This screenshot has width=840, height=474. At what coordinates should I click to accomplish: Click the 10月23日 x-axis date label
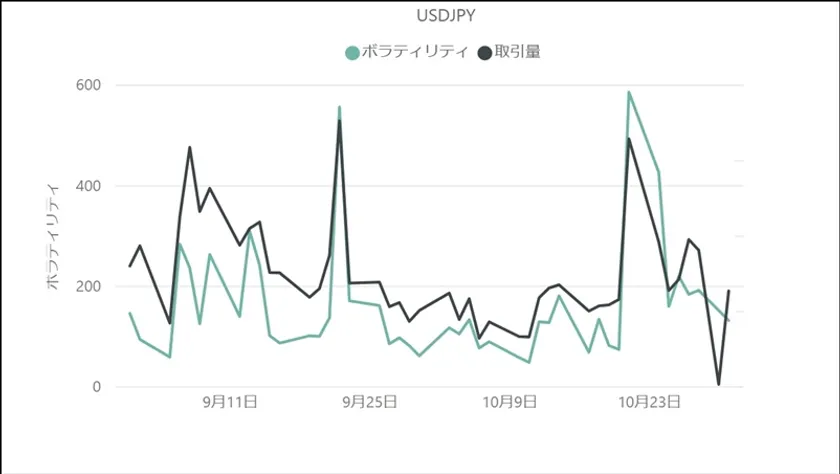point(650,403)
